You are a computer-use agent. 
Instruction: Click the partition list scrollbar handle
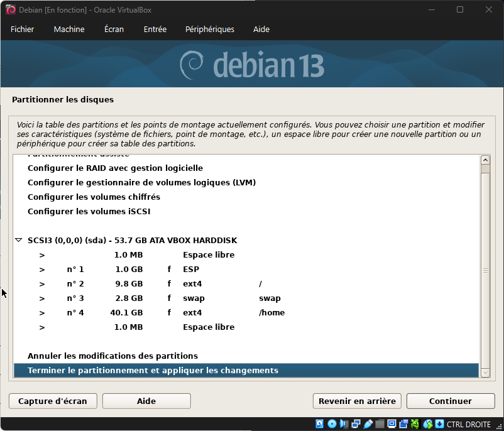485,270
